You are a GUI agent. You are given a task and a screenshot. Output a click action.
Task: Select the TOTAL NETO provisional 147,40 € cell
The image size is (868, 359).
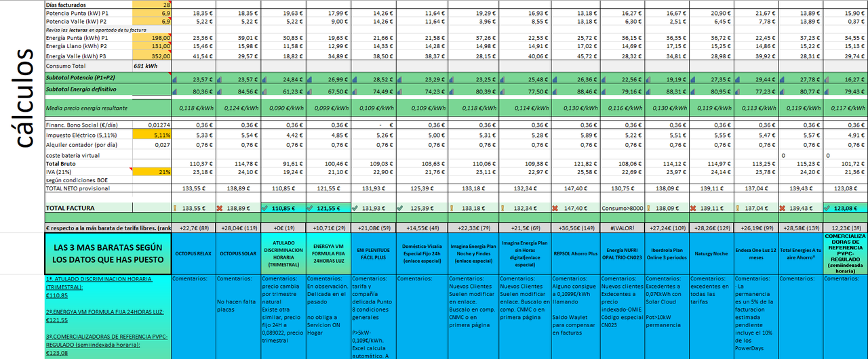(x=575, y=188)
